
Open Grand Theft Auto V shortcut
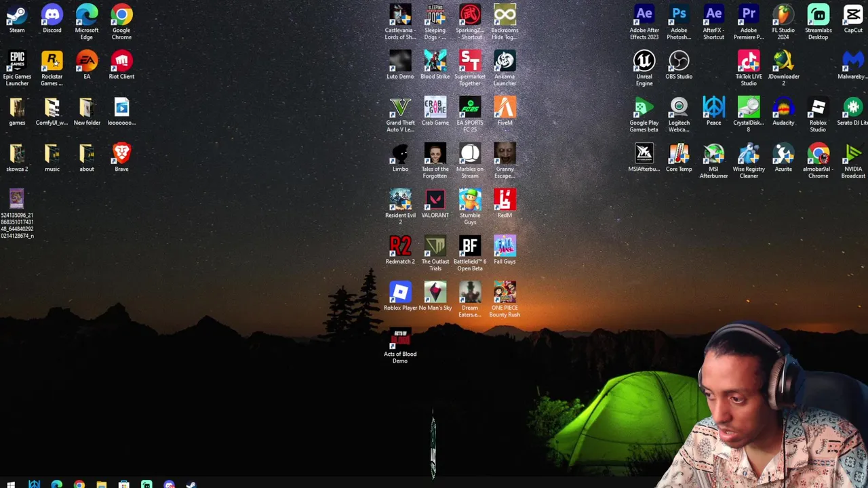[x=400, y=108]
